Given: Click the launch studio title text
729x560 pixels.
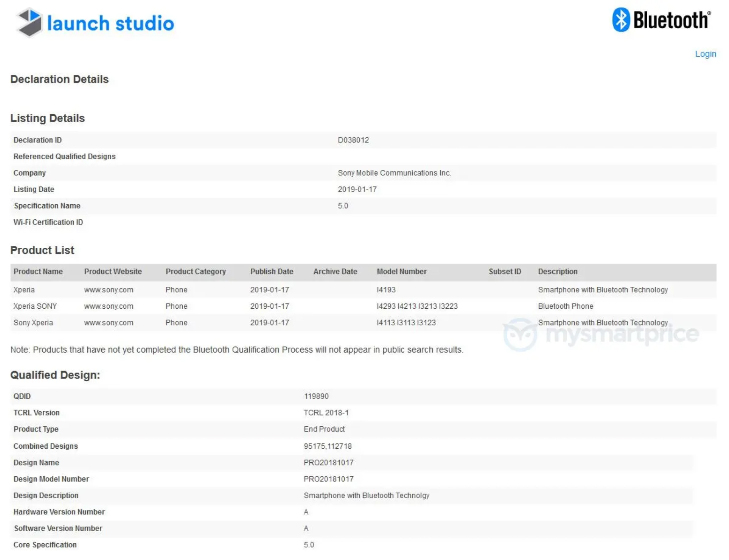Looking at the screenshot, I should click(x=110, y=23).
